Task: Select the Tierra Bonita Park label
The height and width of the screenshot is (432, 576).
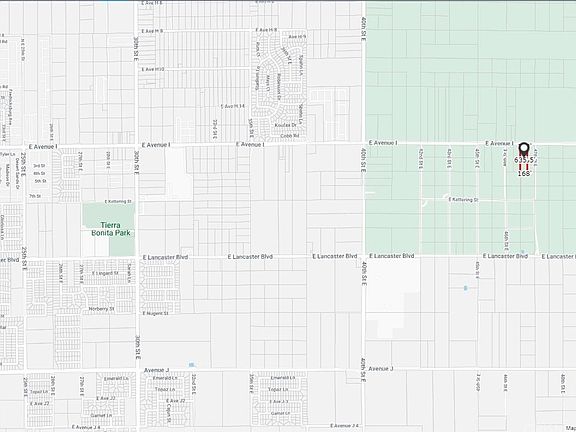Action: pos(111,229)
